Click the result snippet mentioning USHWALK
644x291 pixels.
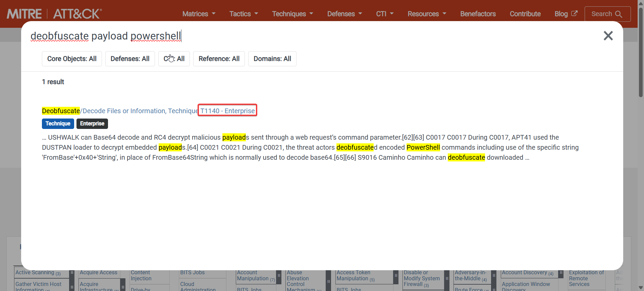pyautogui.click(x=310, y=147)
